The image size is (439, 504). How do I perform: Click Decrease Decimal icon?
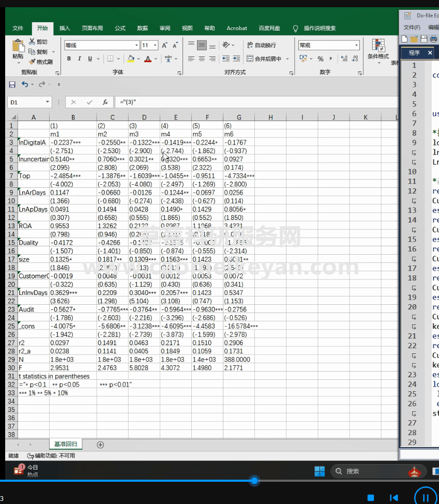pyautogui.click(x=355, y=58)
